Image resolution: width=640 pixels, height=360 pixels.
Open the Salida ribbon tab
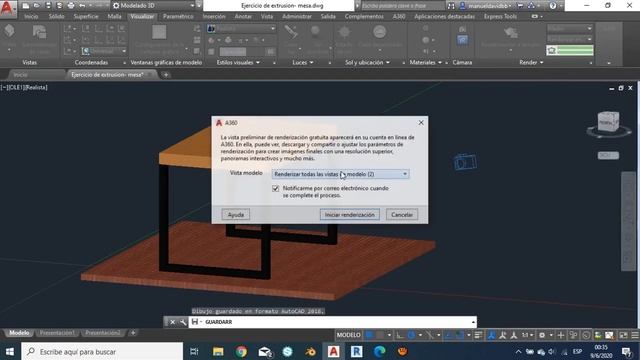point(328,16)
